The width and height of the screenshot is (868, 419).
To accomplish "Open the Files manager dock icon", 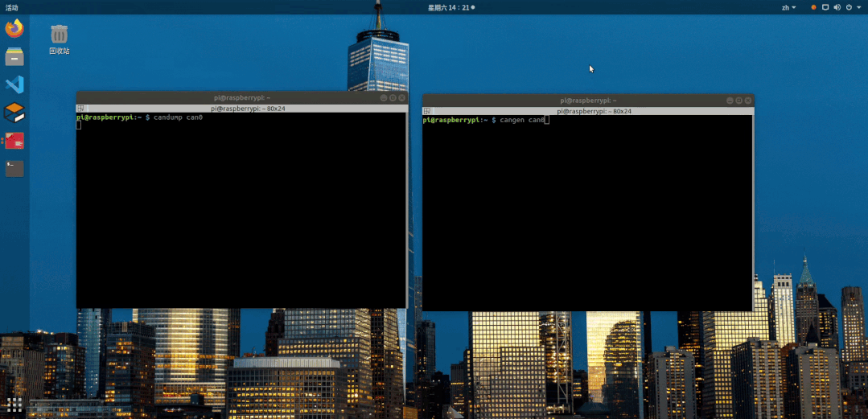I will tap(14, 56).
